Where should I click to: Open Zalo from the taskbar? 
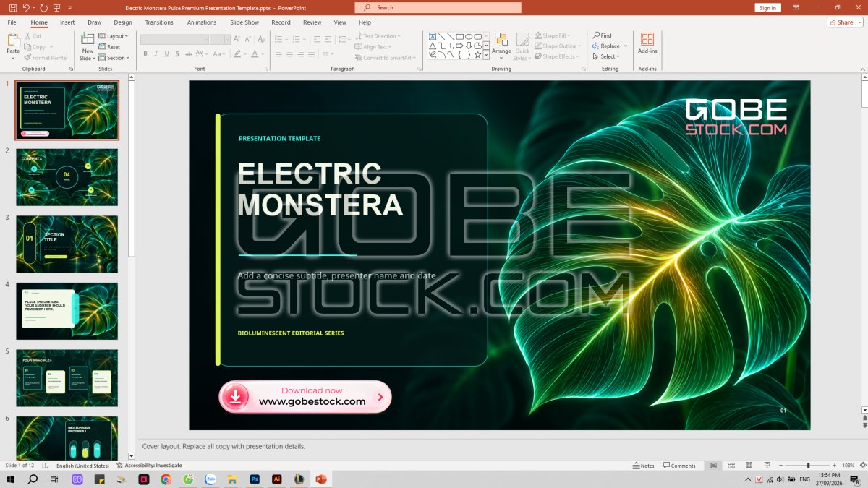coord(210,479)
